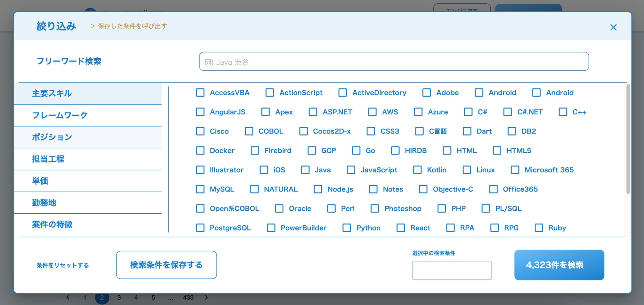Click the 選択中の検索条件 field
The width and height of the screenshot is (644, 305).
tap(452, 270)
